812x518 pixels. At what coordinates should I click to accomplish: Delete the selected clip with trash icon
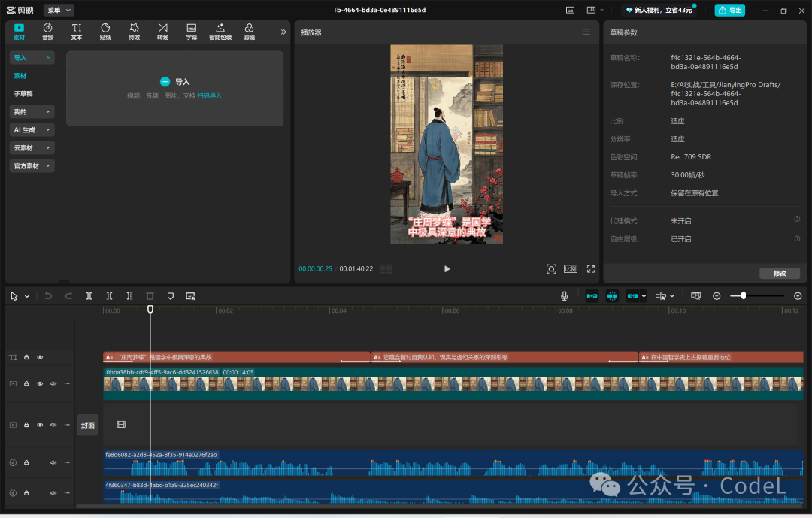point(150,296)
